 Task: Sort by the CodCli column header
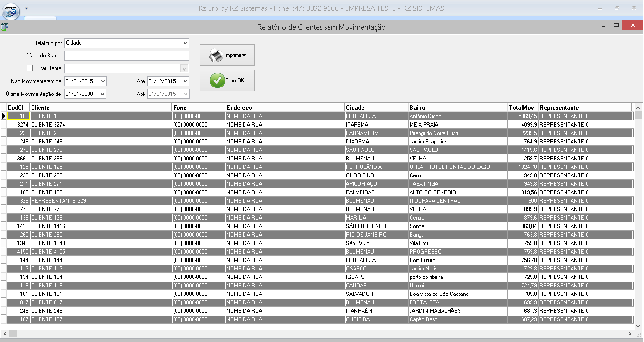(x=18, y=107)
